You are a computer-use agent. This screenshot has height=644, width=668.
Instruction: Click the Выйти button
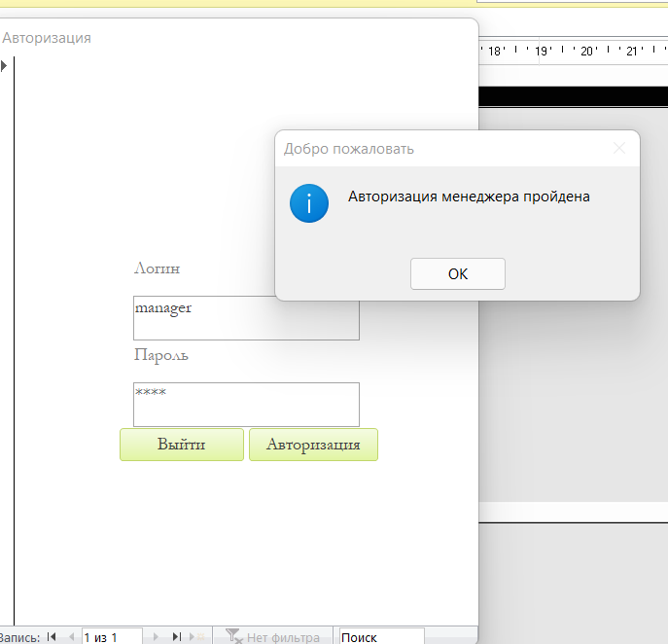tap(182, 445)
